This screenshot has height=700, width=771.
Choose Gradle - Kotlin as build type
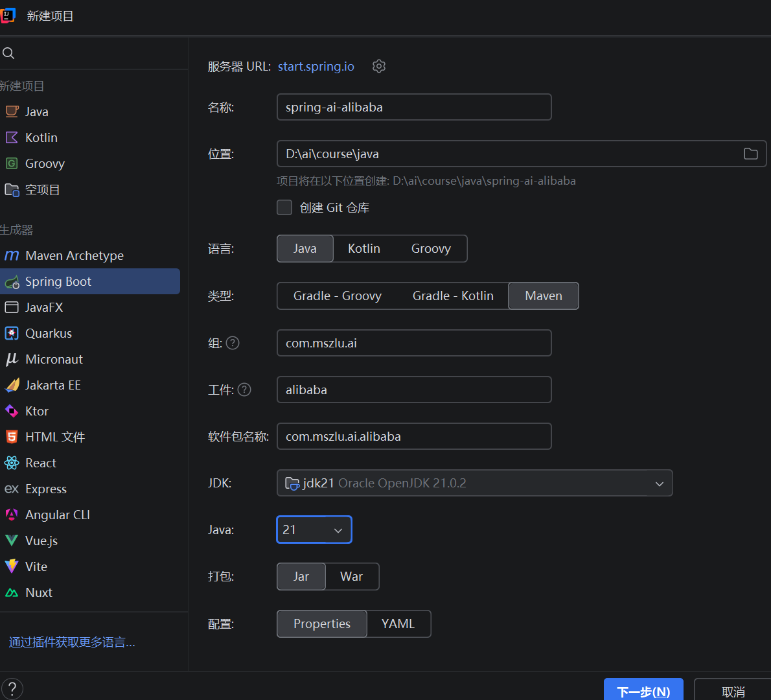coord(453,296)
